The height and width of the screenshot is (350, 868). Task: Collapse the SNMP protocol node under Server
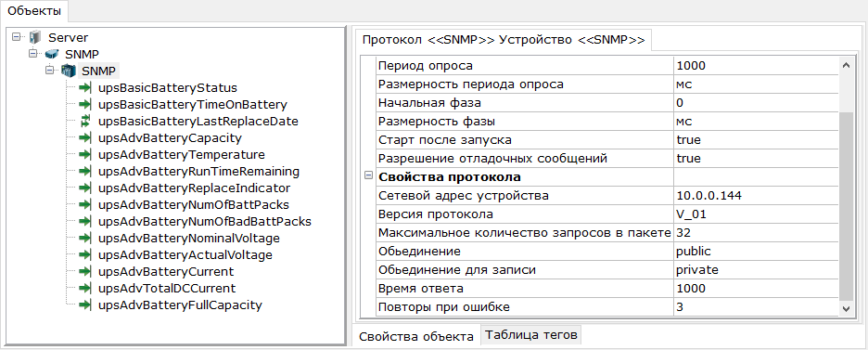coord(32,54)
